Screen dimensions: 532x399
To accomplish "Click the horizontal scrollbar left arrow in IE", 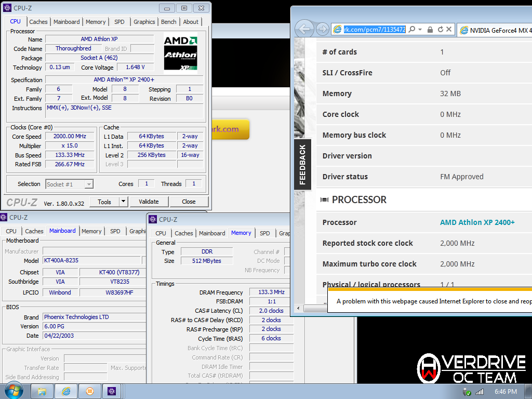I will [x=298, y=309].
